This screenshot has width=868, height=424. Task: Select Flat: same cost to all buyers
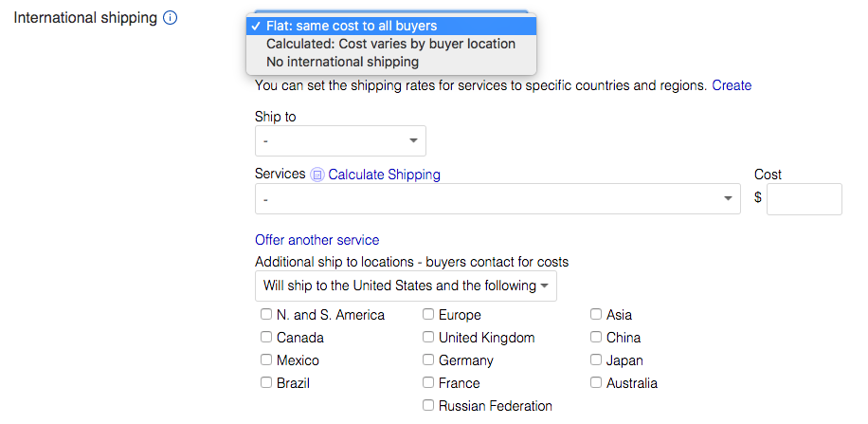(x=391, y=26)
